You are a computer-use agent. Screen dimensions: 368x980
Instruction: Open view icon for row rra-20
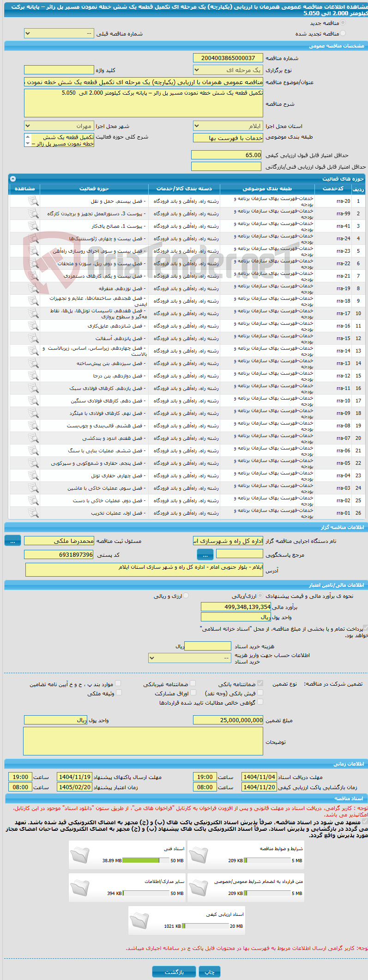[33, 201]
